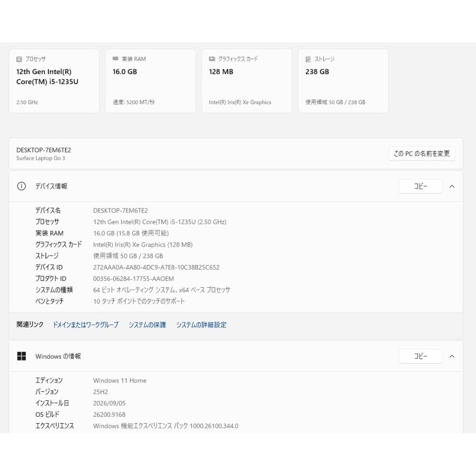Image resolution: width=476 pixels, height=476 pixels.
Task: Click the info circle icon beside デバイス情報
Action: click(x=21, y=186)
